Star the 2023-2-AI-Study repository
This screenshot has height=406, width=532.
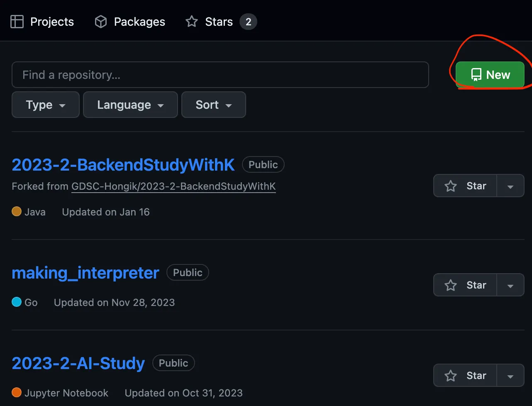tap(465, 375)
